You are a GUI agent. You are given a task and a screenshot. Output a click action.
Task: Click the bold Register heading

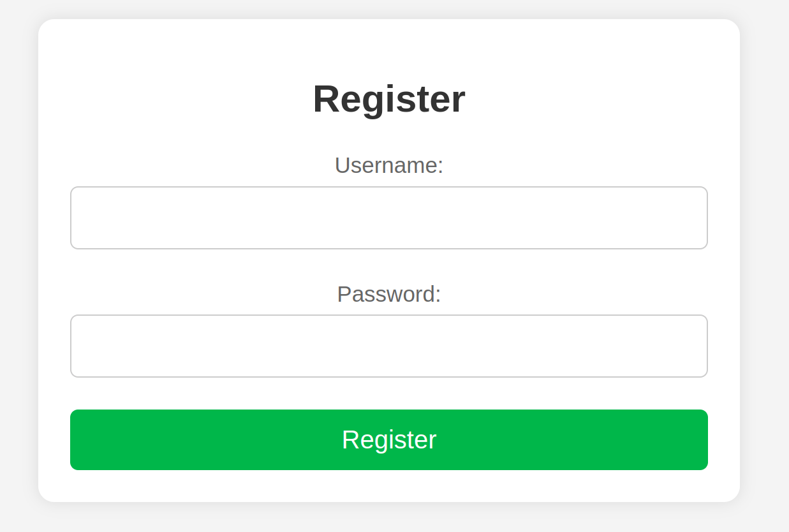(389, 99)
